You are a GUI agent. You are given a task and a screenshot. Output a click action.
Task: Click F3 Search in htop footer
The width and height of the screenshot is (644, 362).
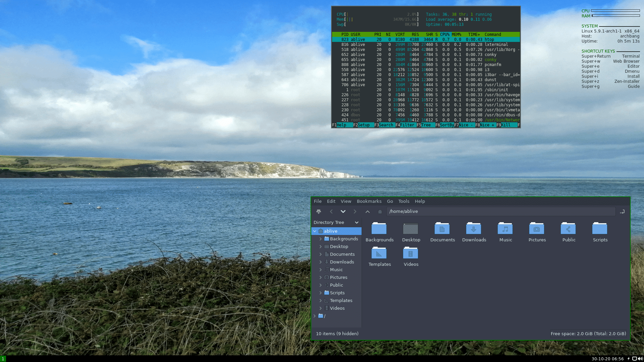[385, 125]
